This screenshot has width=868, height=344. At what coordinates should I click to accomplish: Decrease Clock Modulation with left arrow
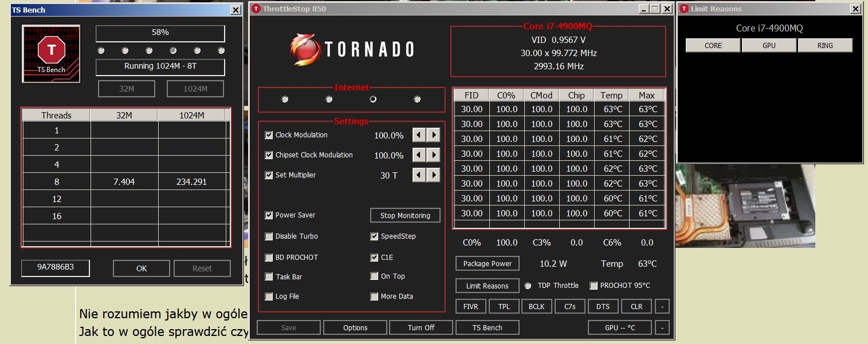point(419,135)
